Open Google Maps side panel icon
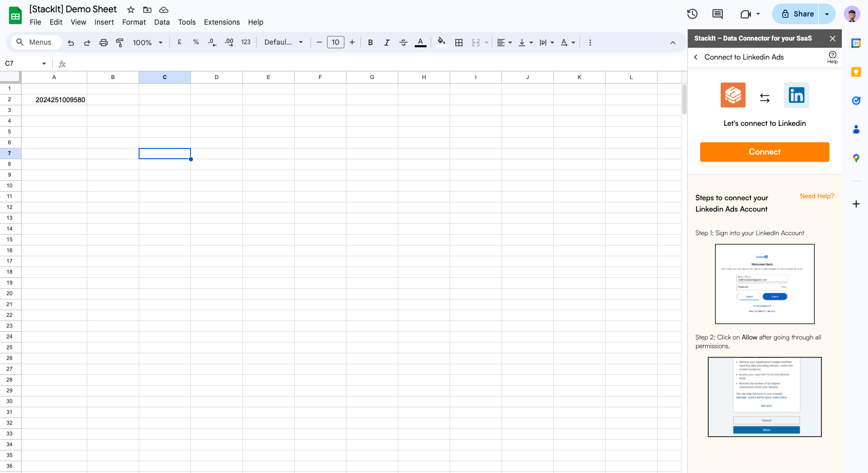The image size is (868, 473). (x=856, y=158)
